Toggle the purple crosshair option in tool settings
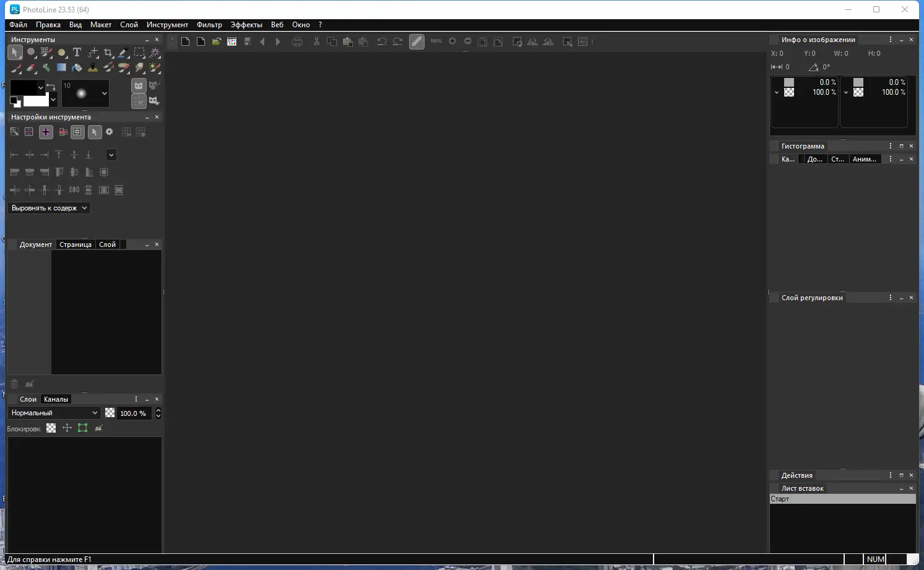 point(46,132)
